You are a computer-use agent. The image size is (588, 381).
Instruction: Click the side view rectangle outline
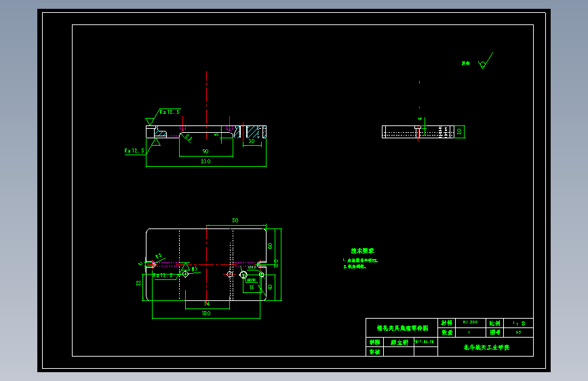click(x=418, y=132)
